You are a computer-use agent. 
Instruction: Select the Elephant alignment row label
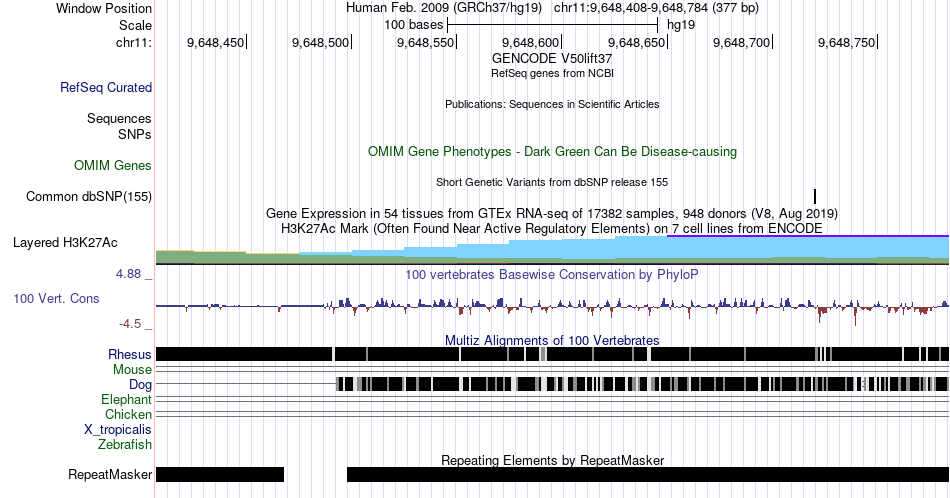coord(127,399)
